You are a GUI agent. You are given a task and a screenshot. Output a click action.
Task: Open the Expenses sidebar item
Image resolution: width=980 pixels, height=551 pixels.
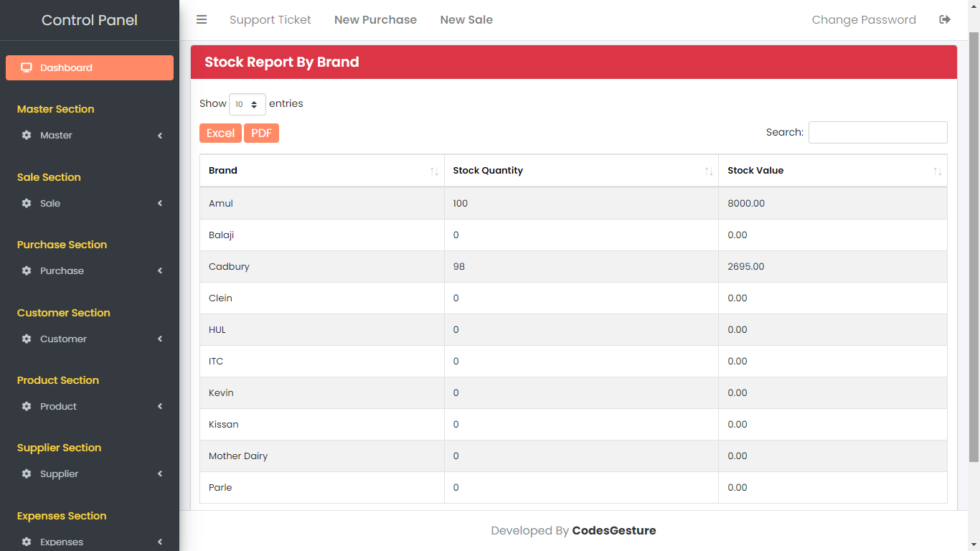click(90, 542)
